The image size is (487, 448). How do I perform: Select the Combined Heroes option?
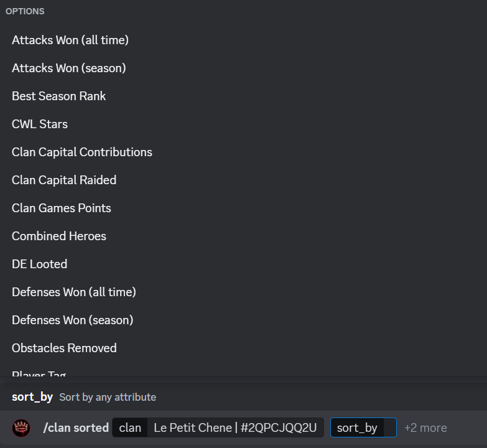click(59, 236)
